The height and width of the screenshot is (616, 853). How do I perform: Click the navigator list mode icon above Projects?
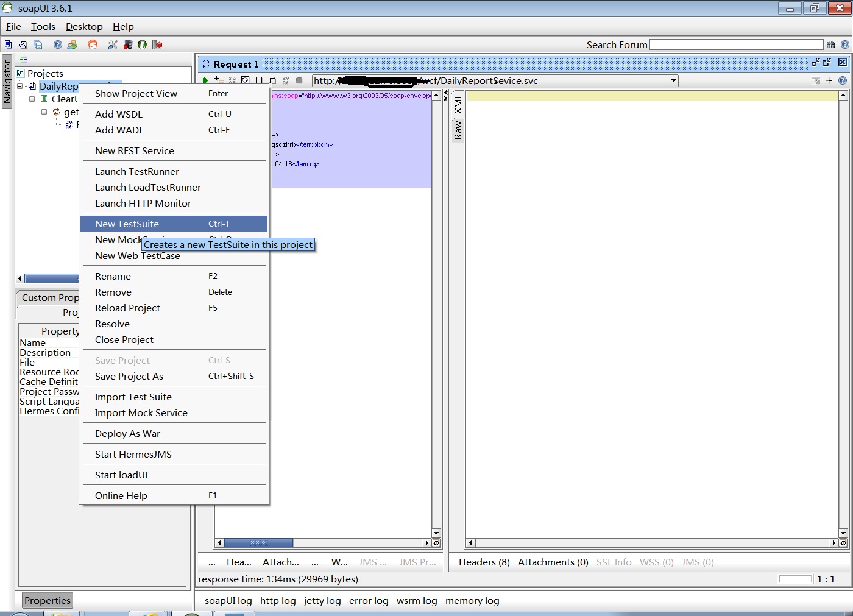click(x=23, y=59)
